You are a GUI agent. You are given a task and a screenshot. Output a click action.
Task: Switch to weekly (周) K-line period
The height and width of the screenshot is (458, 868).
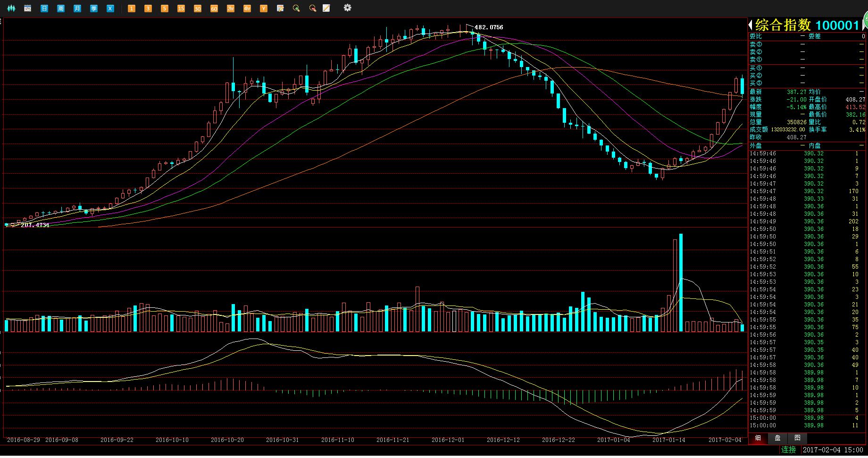(x=61, y=8)
